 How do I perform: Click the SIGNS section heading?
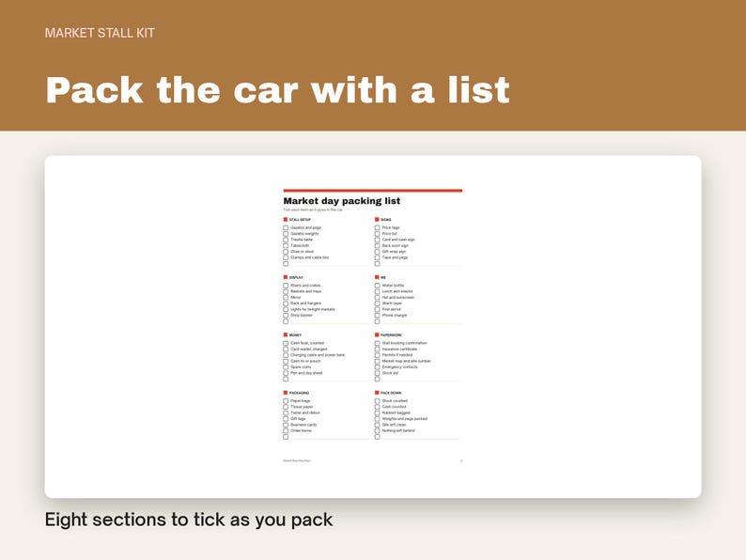click(x=386, y=220)
